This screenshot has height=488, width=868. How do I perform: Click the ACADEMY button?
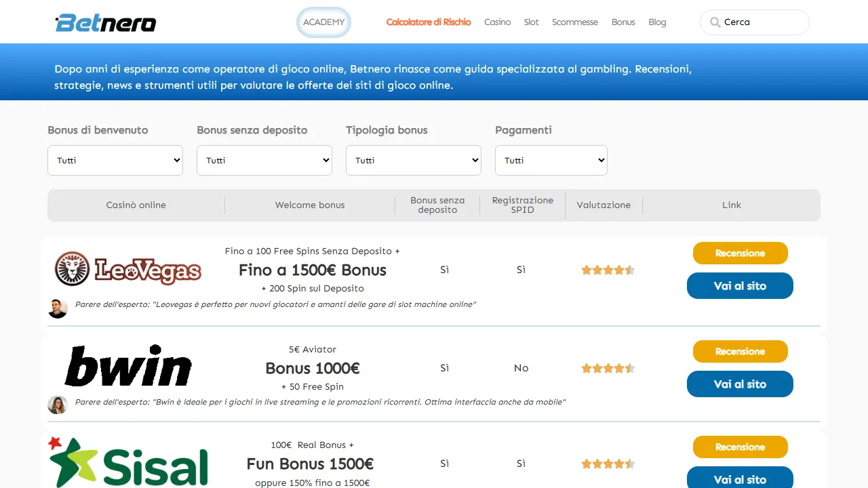(x=324, y=22)
